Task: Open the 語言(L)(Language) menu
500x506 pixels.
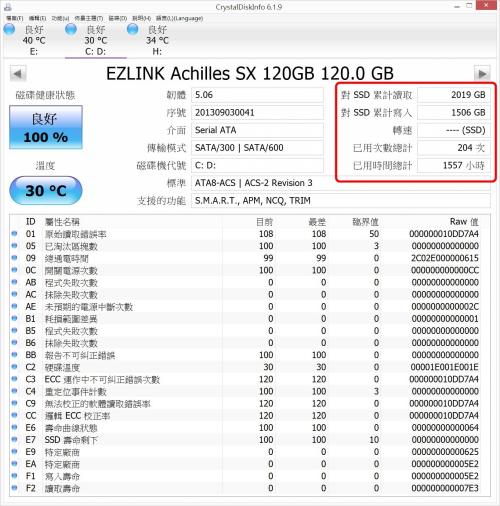Action: pyautogui.click(x=180, y=18)
